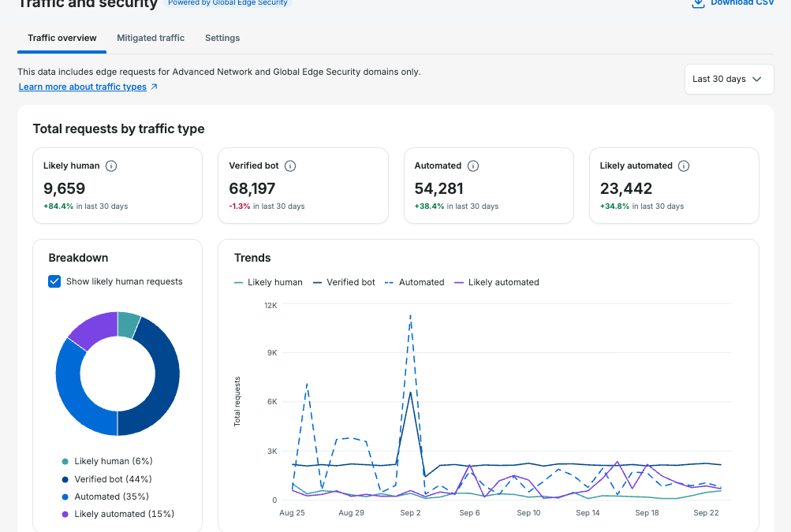Toggle Likely automated series in Trends legend
Viewport: 791px width, 532px height.
point(497,282)
